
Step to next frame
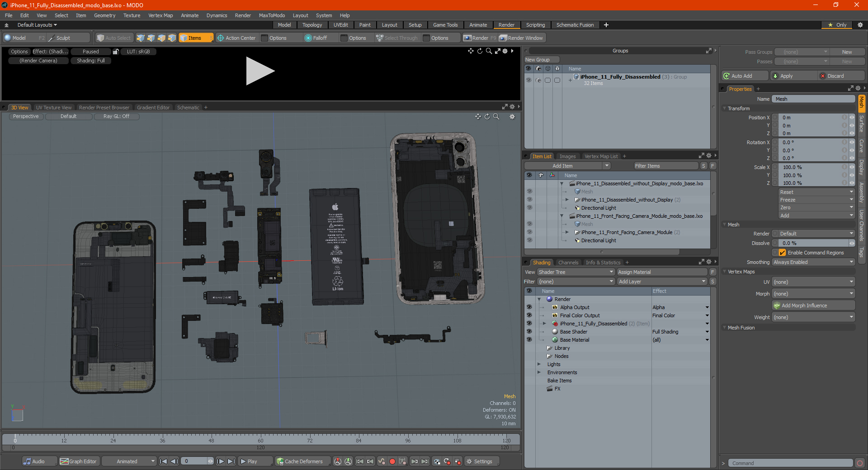tap(221, 461)
